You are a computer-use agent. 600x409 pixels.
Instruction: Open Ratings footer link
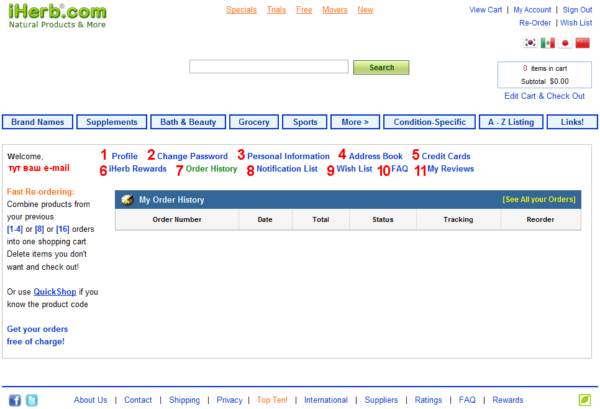point(428,400)
